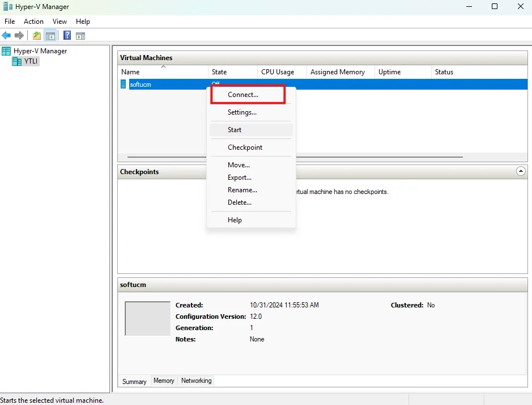
Task: Click the Configuration Version value 12.0
Action: (x=256, y=317)
